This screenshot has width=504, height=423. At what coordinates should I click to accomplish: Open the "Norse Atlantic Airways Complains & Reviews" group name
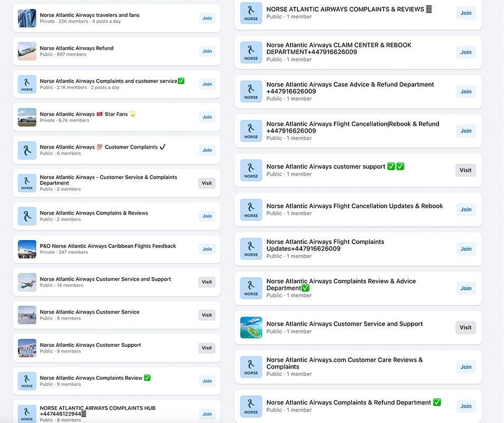click(94, 213)
